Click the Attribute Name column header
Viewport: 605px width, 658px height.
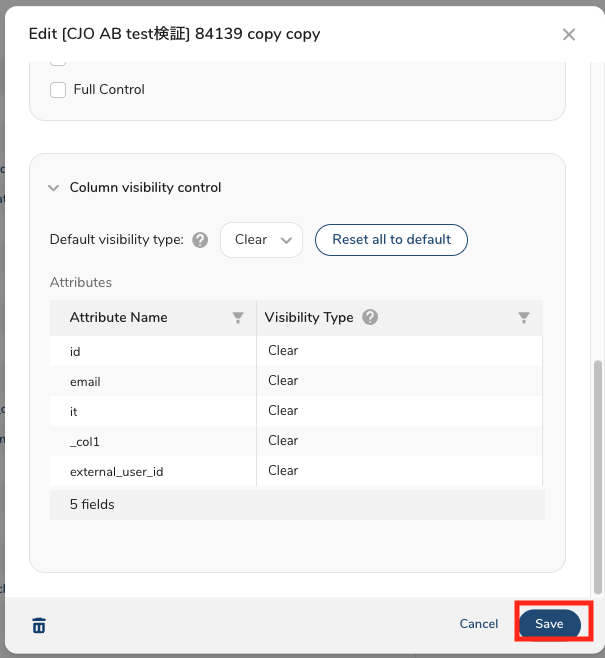tap(119, 318)
